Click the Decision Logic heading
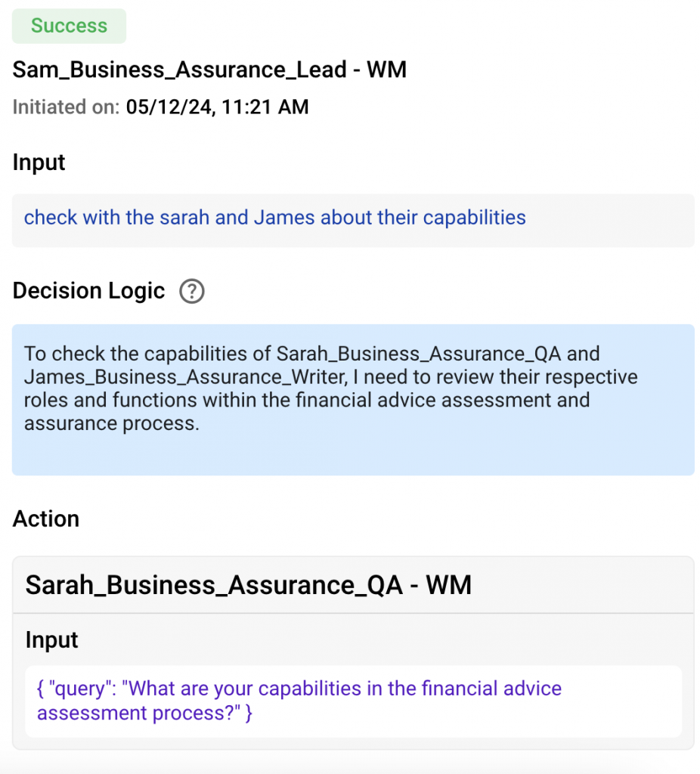Viewport: 700px width, 774px height. click(x=89, y=291)
